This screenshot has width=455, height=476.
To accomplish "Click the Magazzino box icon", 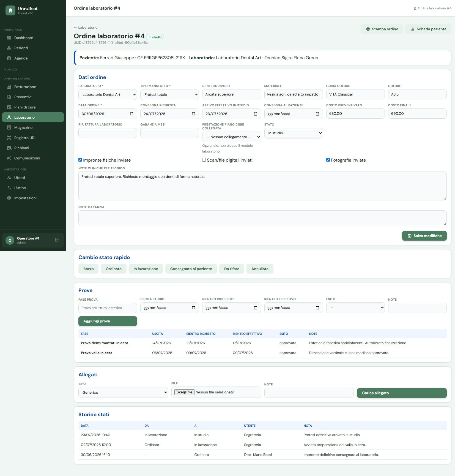I will coord(9,127).
